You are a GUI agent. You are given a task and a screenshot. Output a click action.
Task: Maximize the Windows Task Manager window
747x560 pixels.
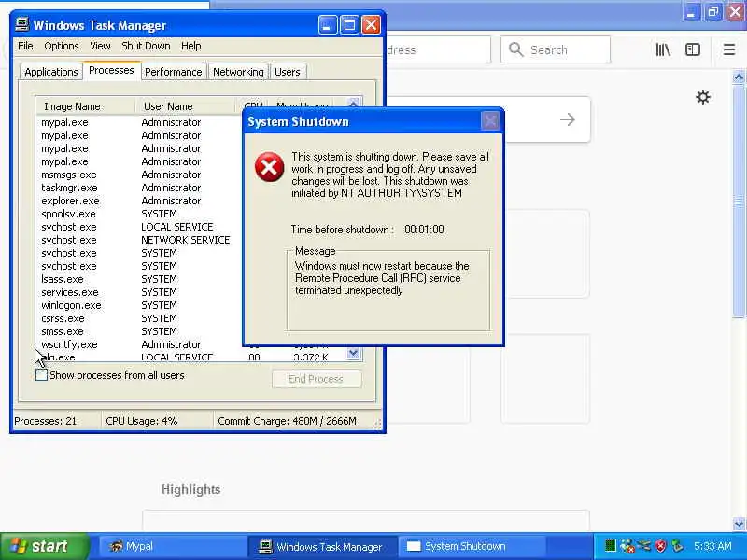(x=349, y=25)
